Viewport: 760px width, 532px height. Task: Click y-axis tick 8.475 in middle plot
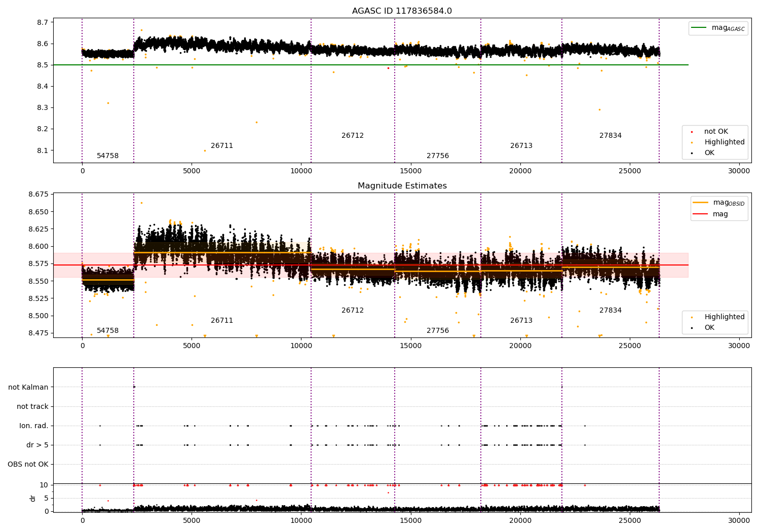tap(39, 333)
